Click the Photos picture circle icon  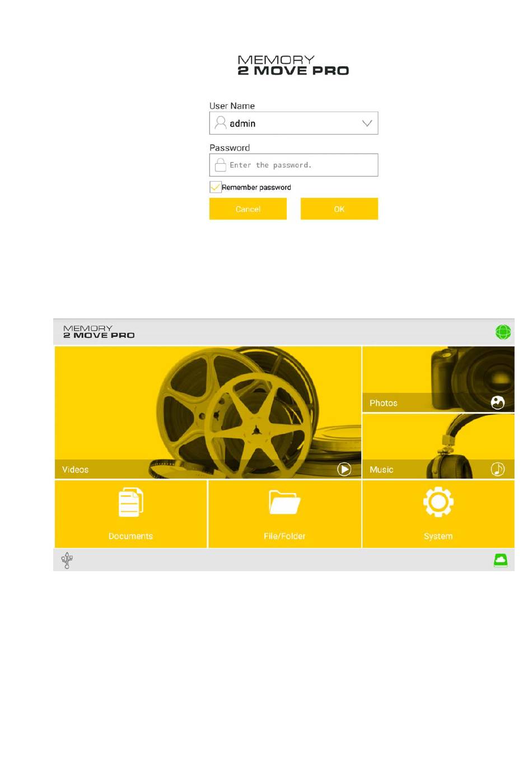click(498, 402)
